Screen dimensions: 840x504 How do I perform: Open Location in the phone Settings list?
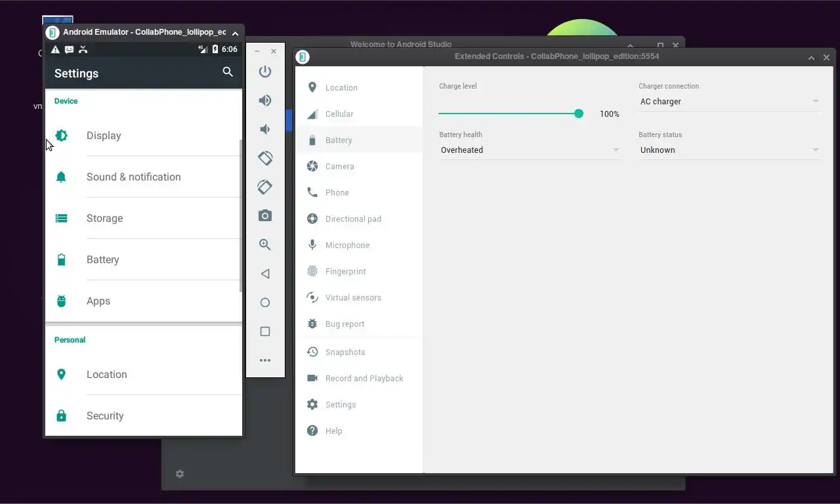pos(143,375)
